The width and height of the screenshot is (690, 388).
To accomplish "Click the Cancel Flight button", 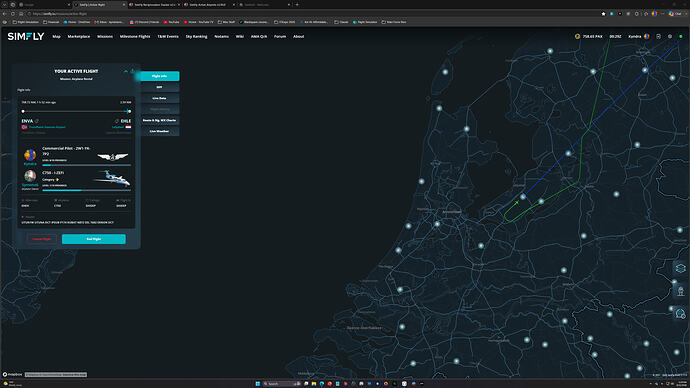I will click(42, 239).
